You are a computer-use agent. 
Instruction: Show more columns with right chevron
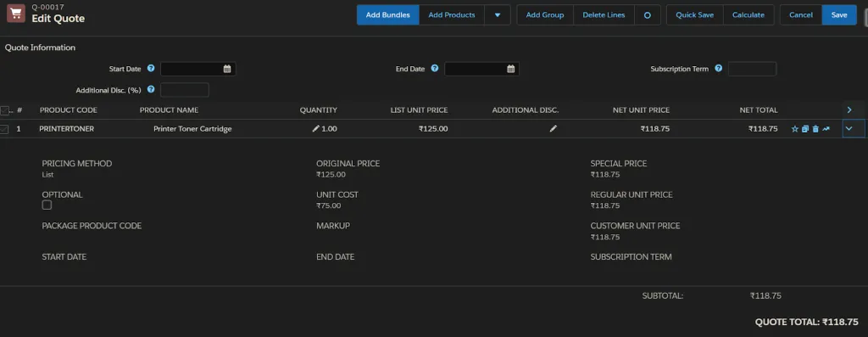tap(849, 110)
